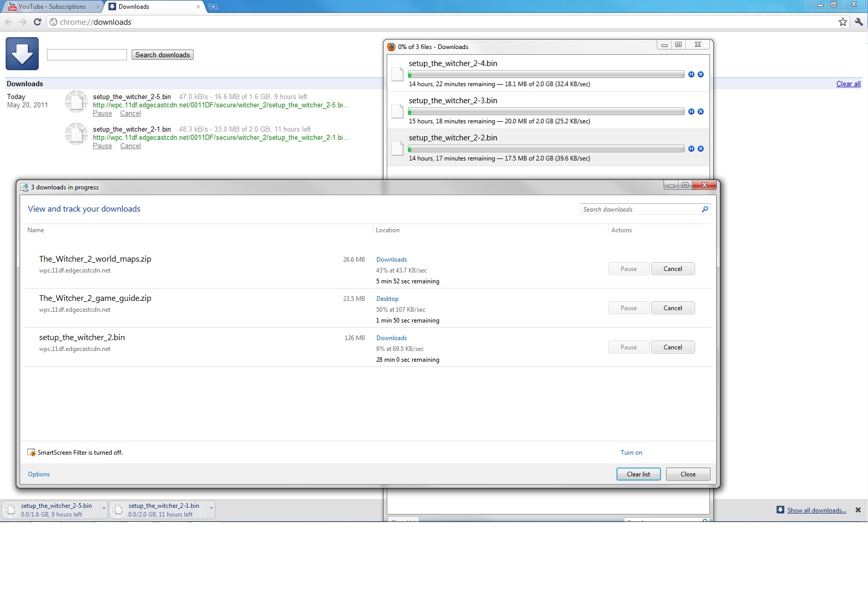Open dropdown arrow for setup_the_witcher_2-1.bin shelf item
The width and height of the screenshot is (868, 593).
coord(211,508)
